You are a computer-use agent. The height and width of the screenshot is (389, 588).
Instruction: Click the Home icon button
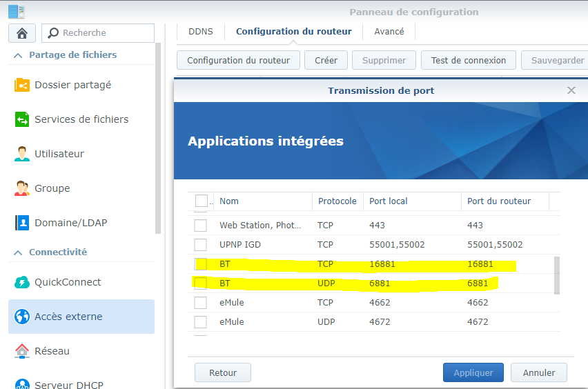tap(22, 33)
